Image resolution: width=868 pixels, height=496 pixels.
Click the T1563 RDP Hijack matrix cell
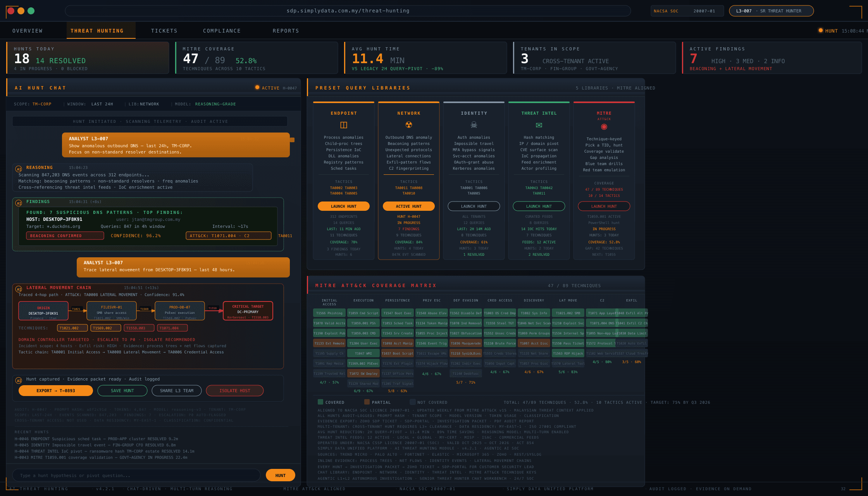(568, 353)
